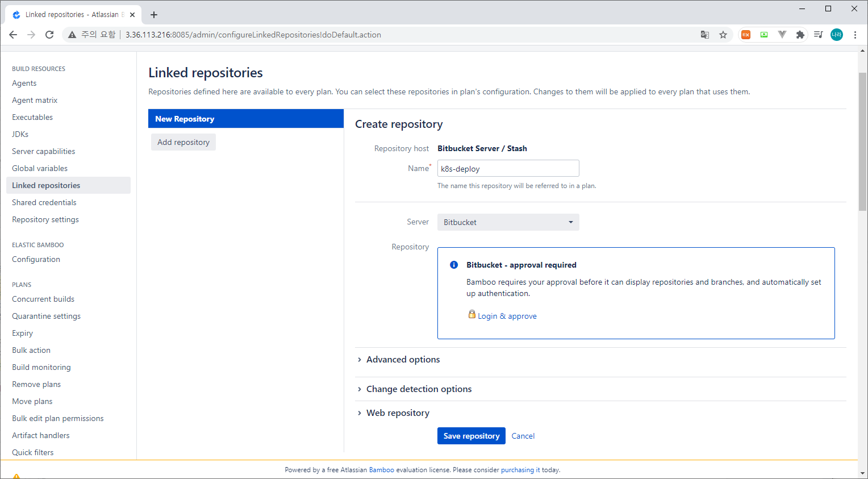Viewport: 868px width, 479px height.
Task: Click the green extension icon in toolbar
Action: [x=764, y=35]
